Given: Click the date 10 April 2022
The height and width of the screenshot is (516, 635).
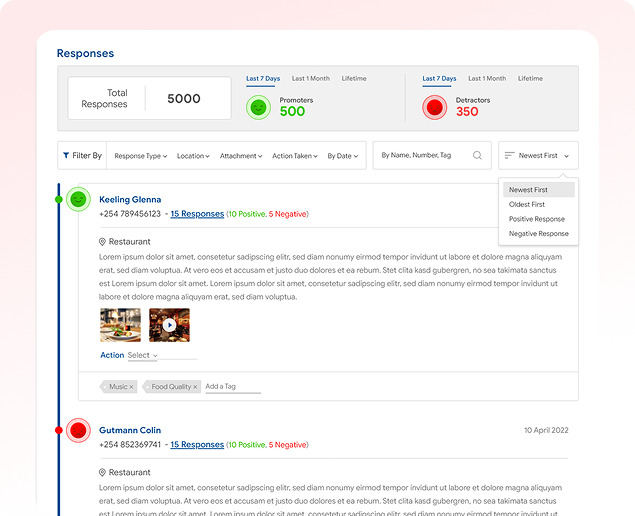Looking at the screenshot, I should tap(546, 430).
